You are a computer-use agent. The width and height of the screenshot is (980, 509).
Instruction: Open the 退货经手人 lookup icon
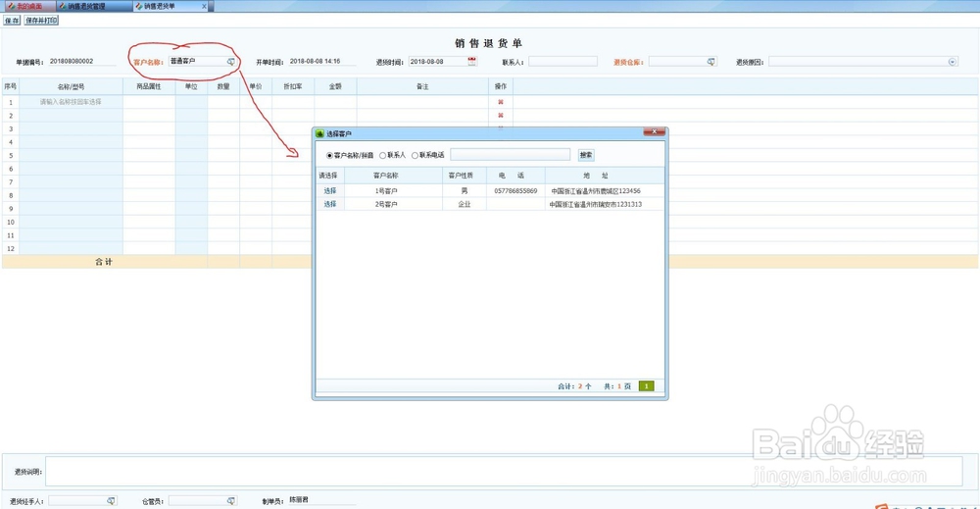pyautogui.click(x=111, y=501)
